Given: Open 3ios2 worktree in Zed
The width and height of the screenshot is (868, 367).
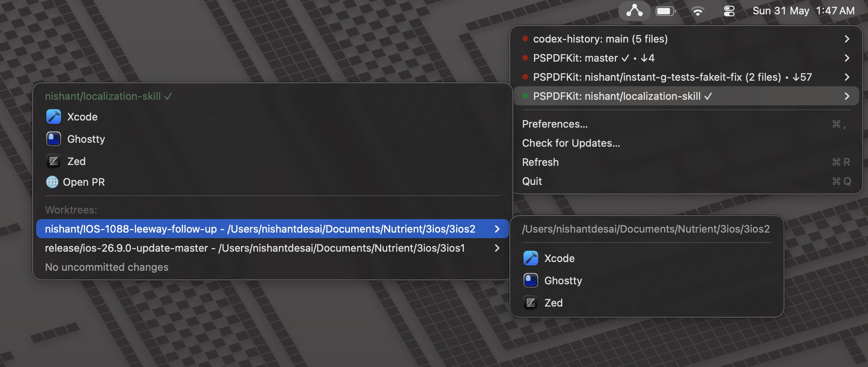Looking at the screenshot, I should click(x=647, y=303).
